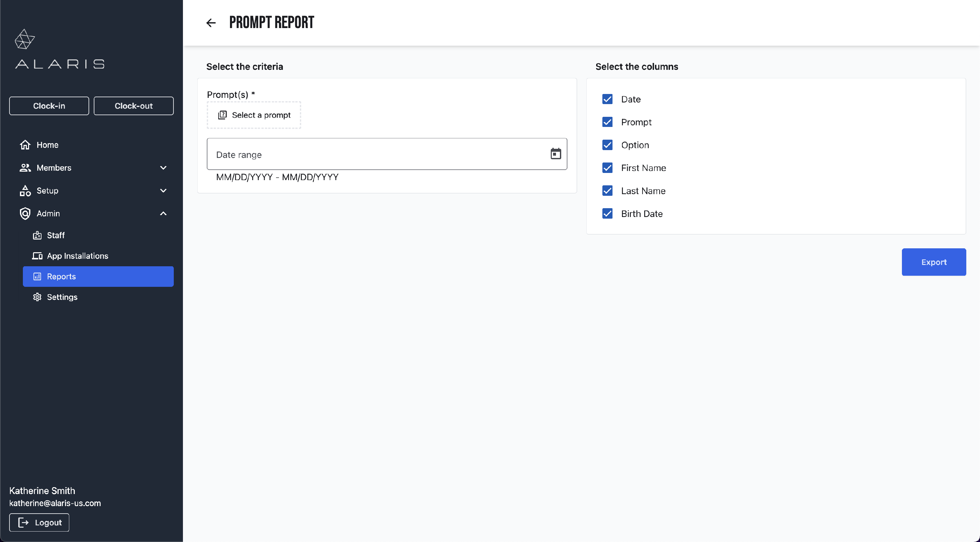
Task: Expand the Members menu chevron
Action: pyautogui.click(x=163, y=168)
